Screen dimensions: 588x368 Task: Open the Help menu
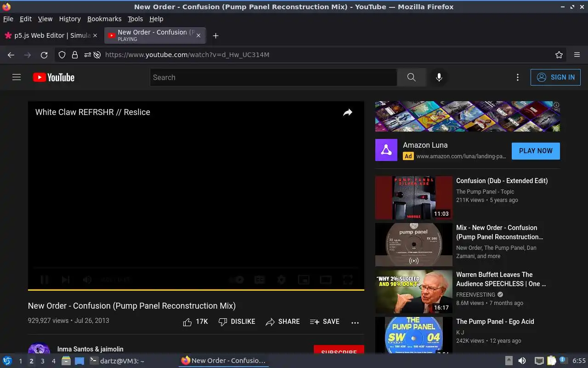[156, 19]
